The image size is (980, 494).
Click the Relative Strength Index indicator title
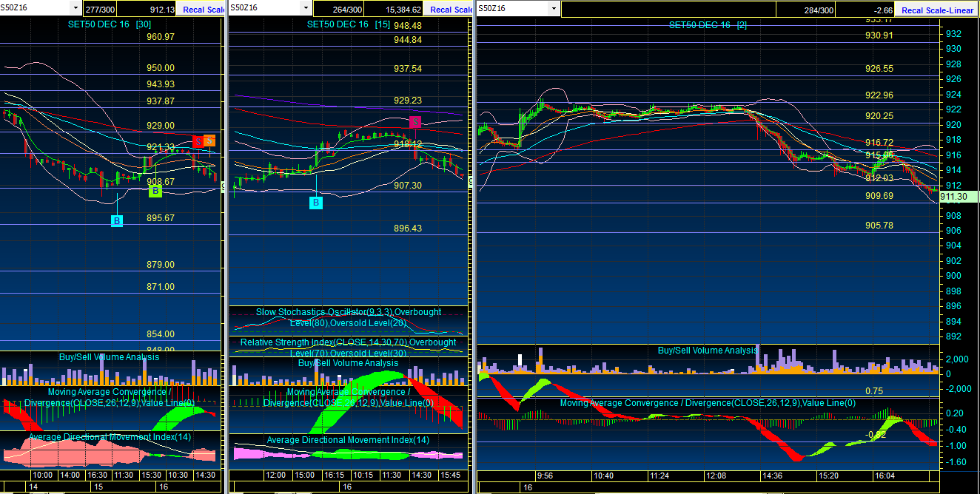[349, 348]
